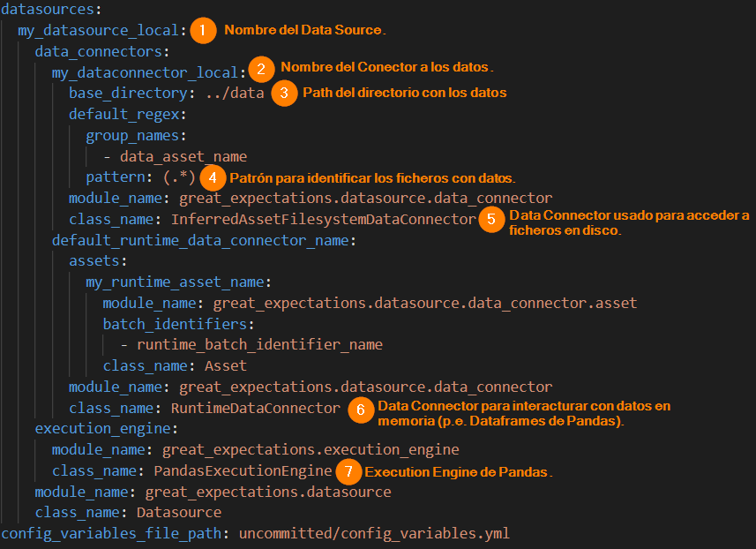Click the number 7 annotation badge
Image resolution: width=756 pixels, height=549 pixels.
coord(348,471)
